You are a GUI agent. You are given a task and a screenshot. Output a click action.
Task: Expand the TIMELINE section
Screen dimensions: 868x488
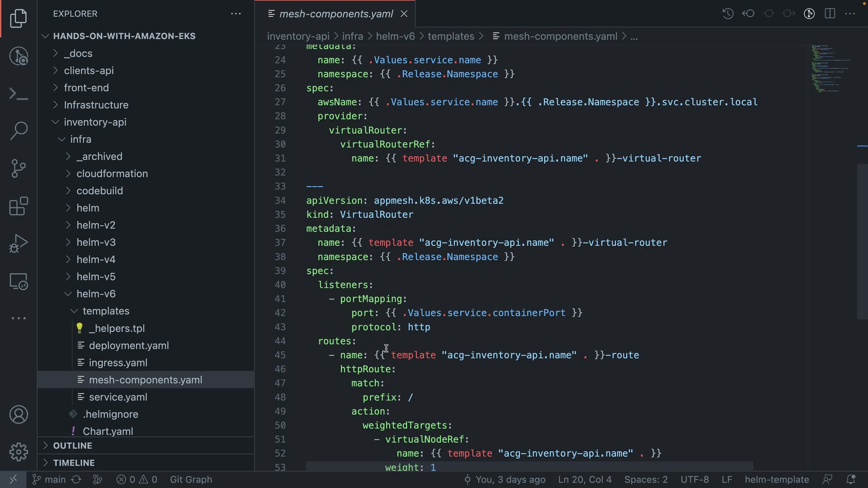[74, 463]
